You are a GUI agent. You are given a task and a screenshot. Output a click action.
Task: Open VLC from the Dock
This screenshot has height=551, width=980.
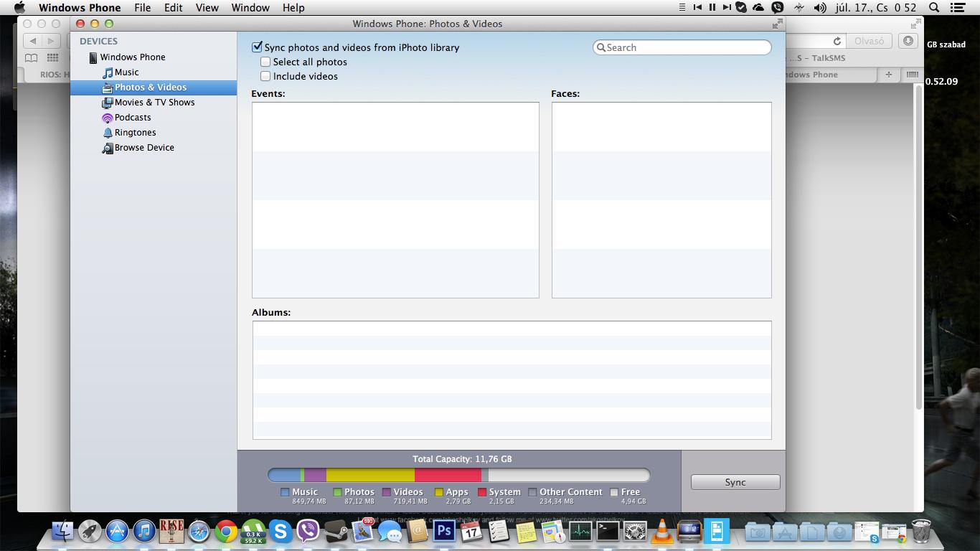click(x=662, y=532)
